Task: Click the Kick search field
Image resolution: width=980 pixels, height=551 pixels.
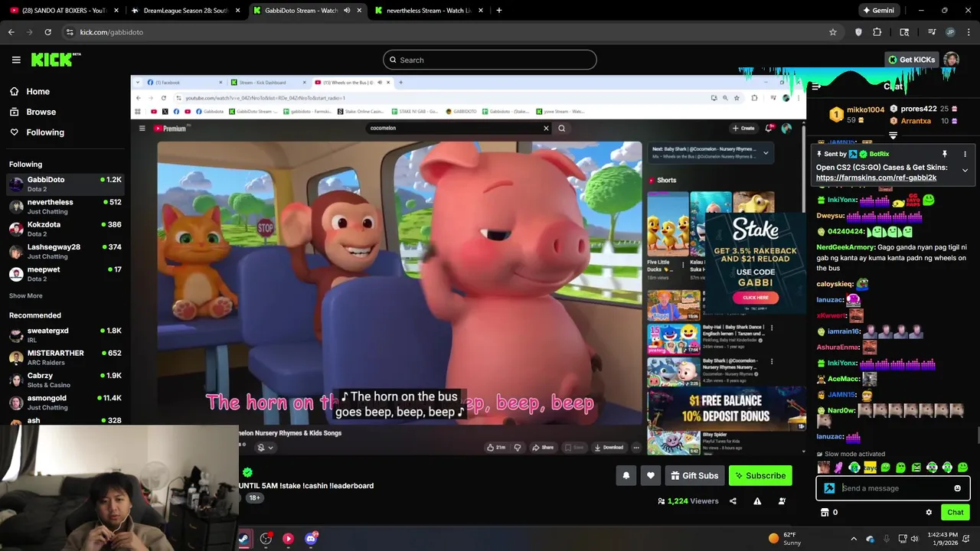Action: 490,60
